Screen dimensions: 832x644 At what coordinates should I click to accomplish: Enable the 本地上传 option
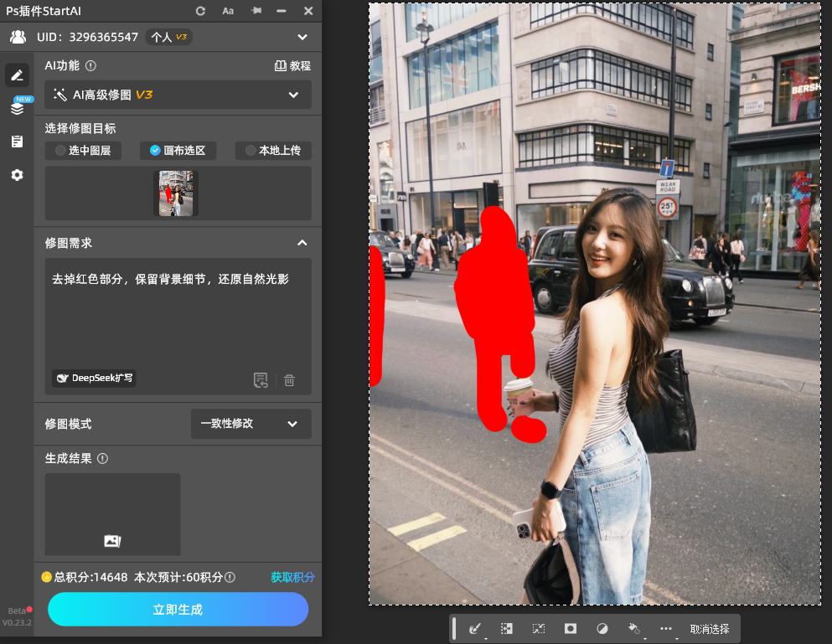(x=272, y=151)
